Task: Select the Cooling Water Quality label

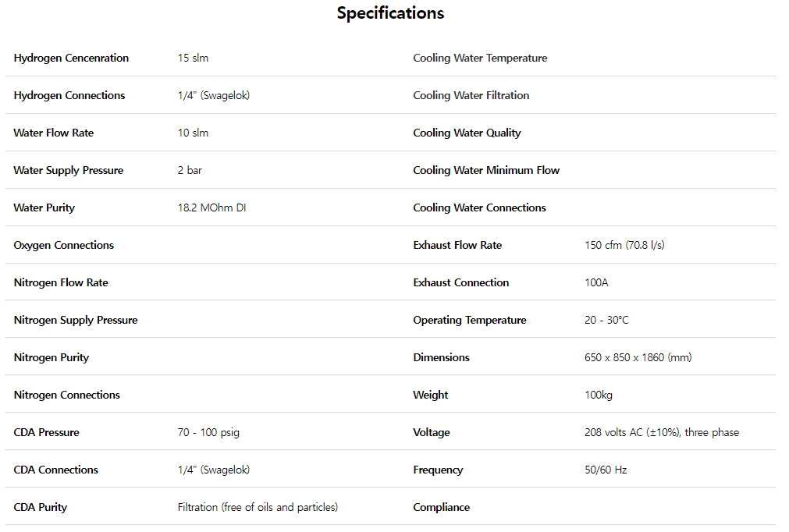Action: click(x=467, y=133)
